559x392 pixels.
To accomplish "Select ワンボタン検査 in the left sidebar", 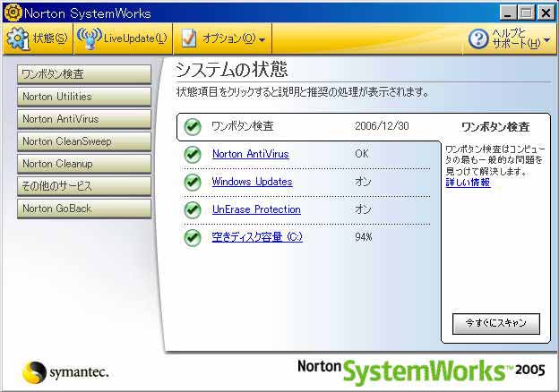I will 84,74.
